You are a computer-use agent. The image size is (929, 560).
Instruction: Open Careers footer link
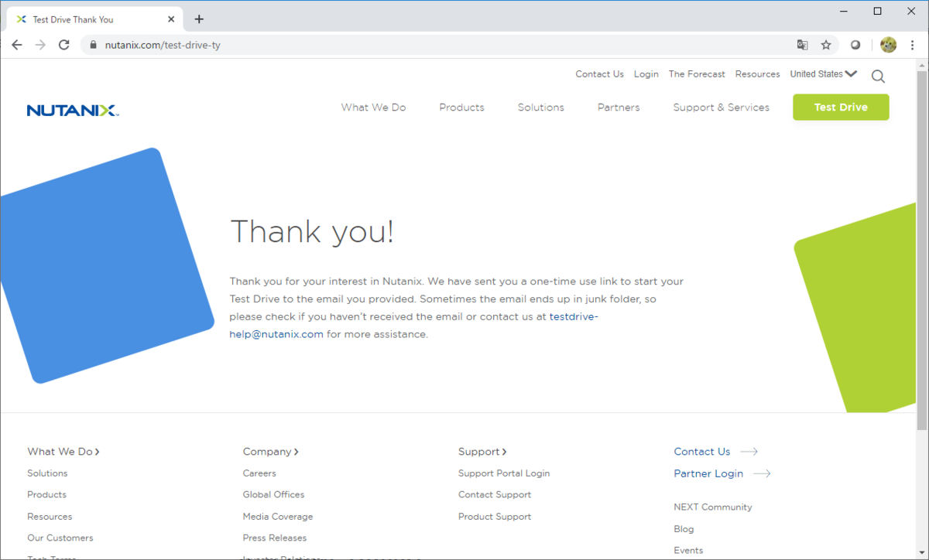coord(259,473)
